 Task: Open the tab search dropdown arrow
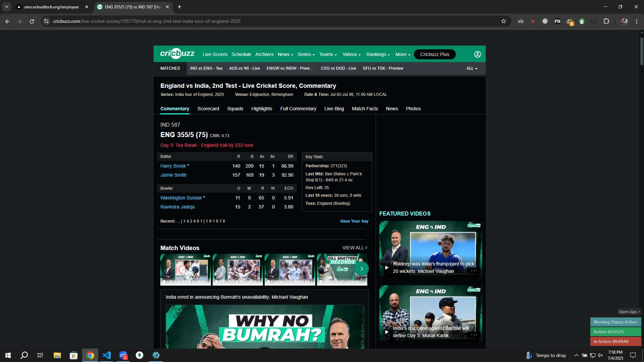coord(6,7)
